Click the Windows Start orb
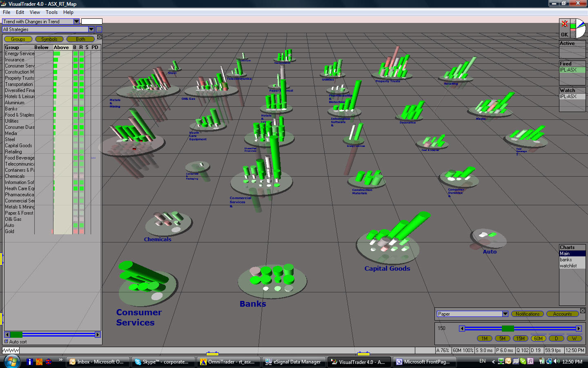The width and height of the screenshot is (588, 368). click(x=12, y=361)
